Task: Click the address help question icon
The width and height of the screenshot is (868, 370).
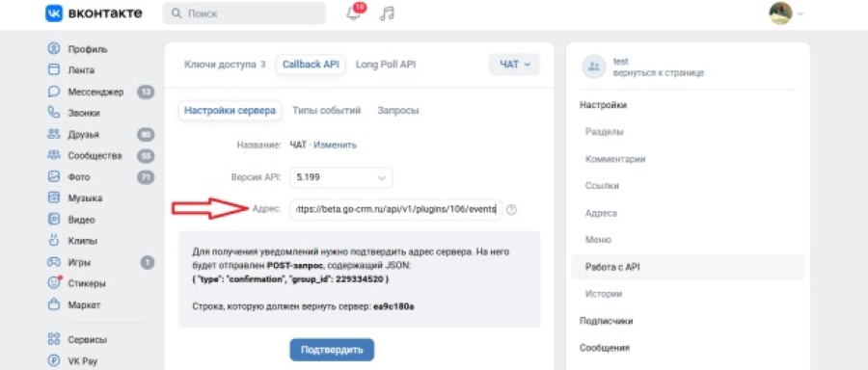Action: (511, 210)
